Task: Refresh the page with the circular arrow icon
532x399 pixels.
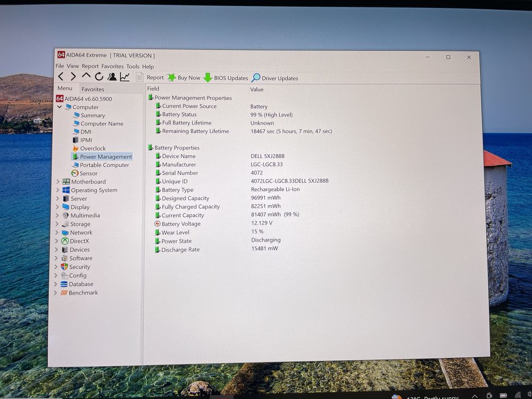Action: point(99,77)
